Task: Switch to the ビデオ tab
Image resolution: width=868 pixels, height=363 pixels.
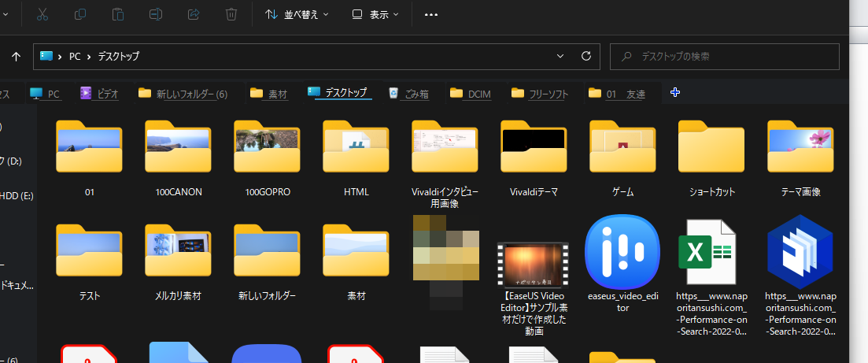Action: point(100,94)
